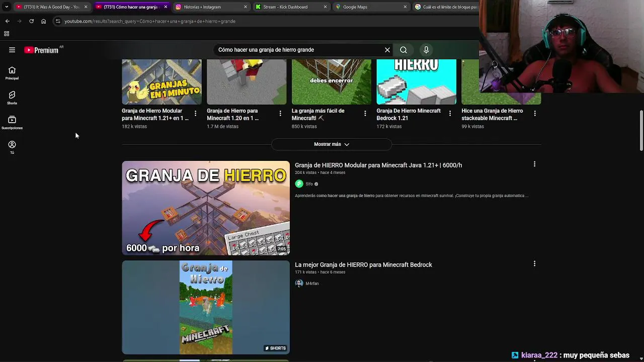The height and width of the screenshot is (362, 644).
Task: Open options for Granja de Hierro Modular 1.21 short
Action: pos(195,114)
